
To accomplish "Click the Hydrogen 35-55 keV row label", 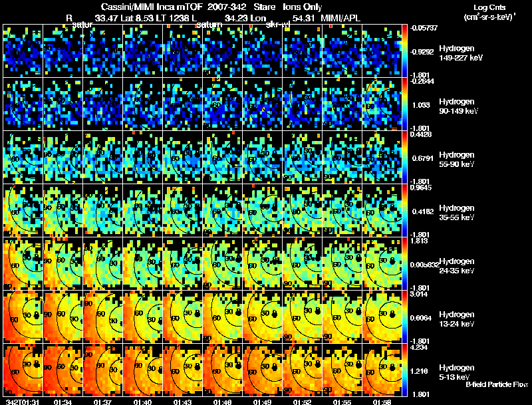I will (x=457, y=213).
